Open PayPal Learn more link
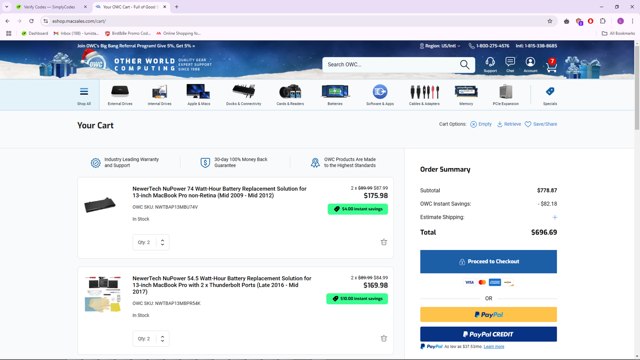Viewport: 640px width, 360px height. pos(494,347)
